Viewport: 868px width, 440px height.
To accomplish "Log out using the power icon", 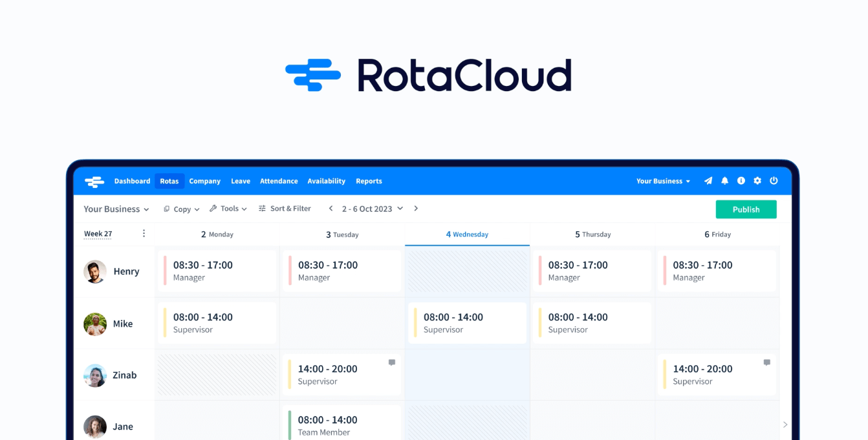I will (x=774, y=181).
